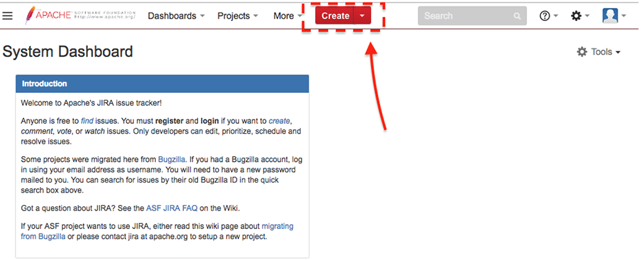Click into the Search field
This screenshot has width=644, height=260.
[466, 16]
